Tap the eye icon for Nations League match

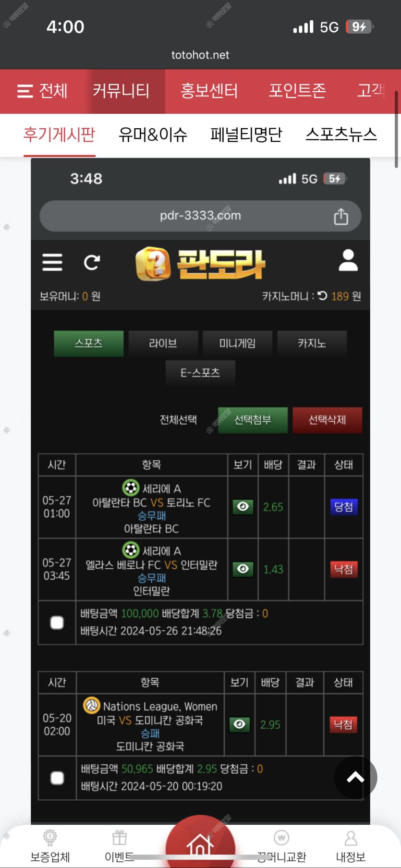pyautogui.click(x=240, y=724)
